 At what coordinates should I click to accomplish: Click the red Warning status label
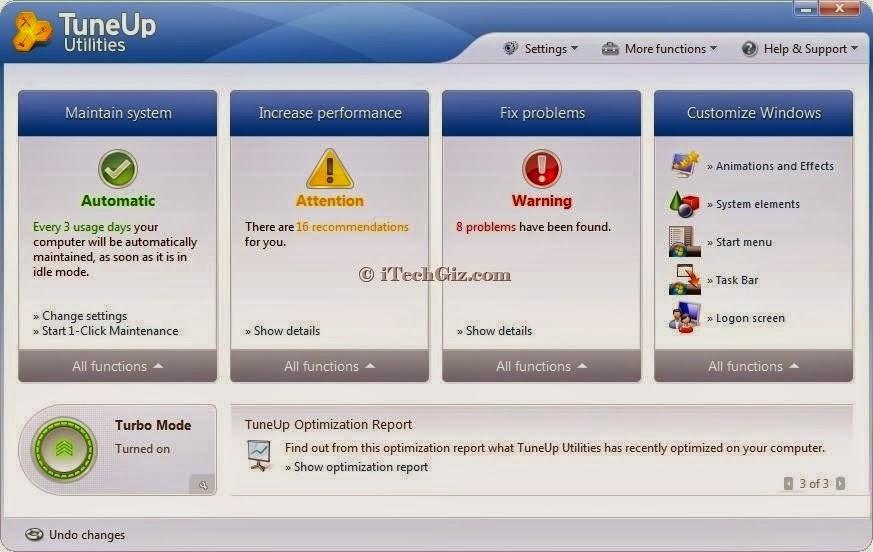[542, 201]
